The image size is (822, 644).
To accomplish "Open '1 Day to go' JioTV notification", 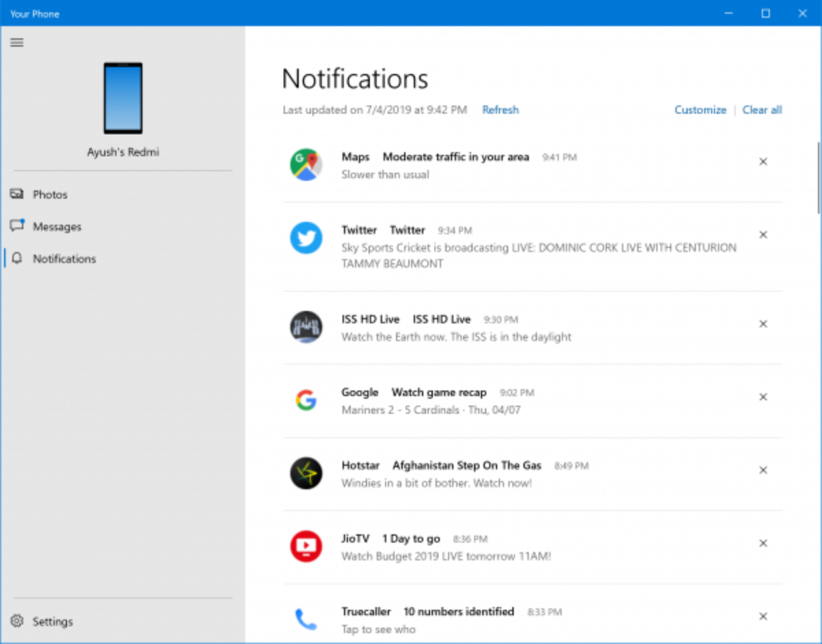I will coord(411,539).
